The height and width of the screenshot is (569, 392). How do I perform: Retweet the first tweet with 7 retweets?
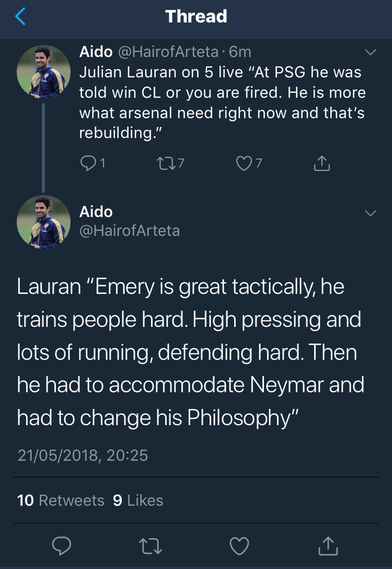pos(165,164)
